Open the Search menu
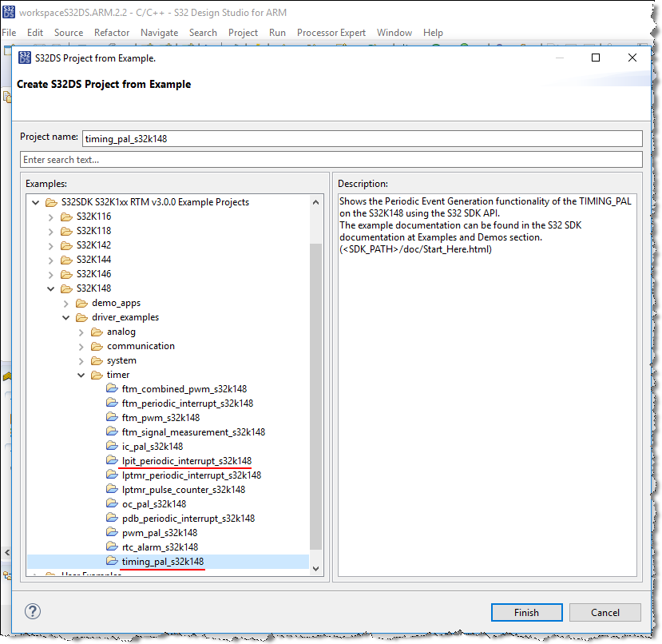The image size is (662, 644). [x=203, y=33]
